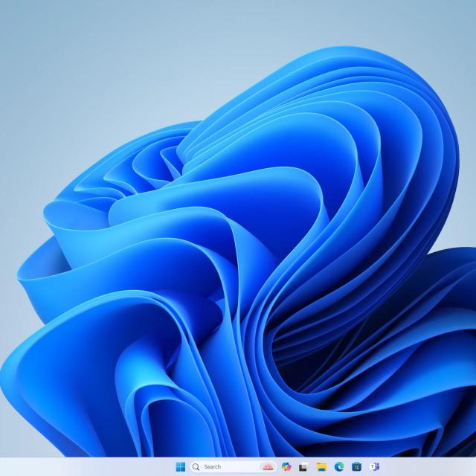Open File Explorer from the taskbar
476x476 pixels.
pyautogui.click(x=321, y=466)
